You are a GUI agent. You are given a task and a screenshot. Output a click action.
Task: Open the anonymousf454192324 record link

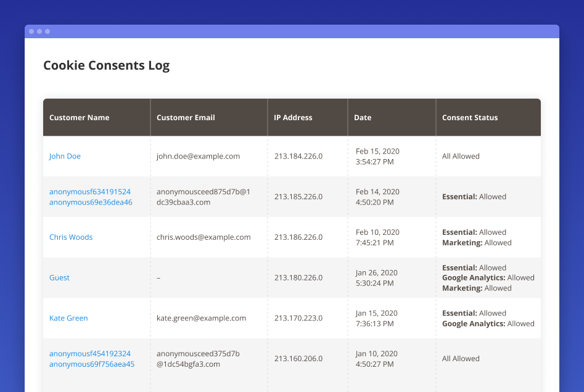tap(89, 353)
